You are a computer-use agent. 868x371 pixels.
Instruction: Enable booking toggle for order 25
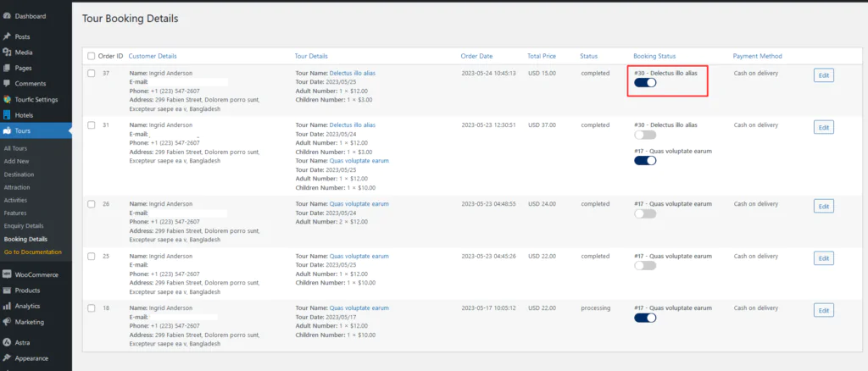tap(645, 265)
